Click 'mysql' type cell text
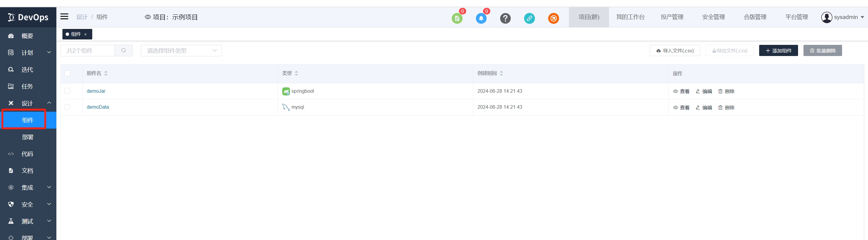Screen dimensions: 868x240 (x=298, y=107)
